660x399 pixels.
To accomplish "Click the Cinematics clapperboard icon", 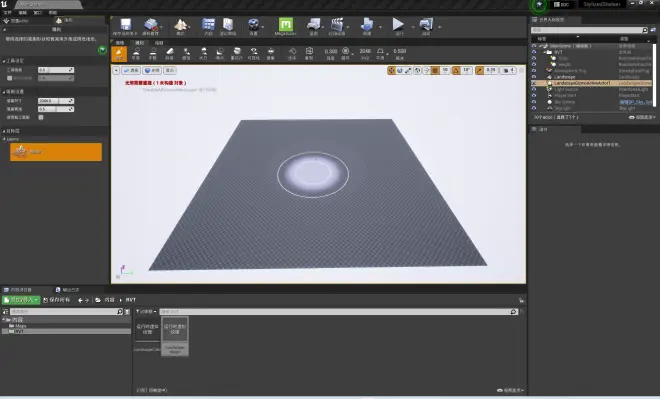I will 337,26.
